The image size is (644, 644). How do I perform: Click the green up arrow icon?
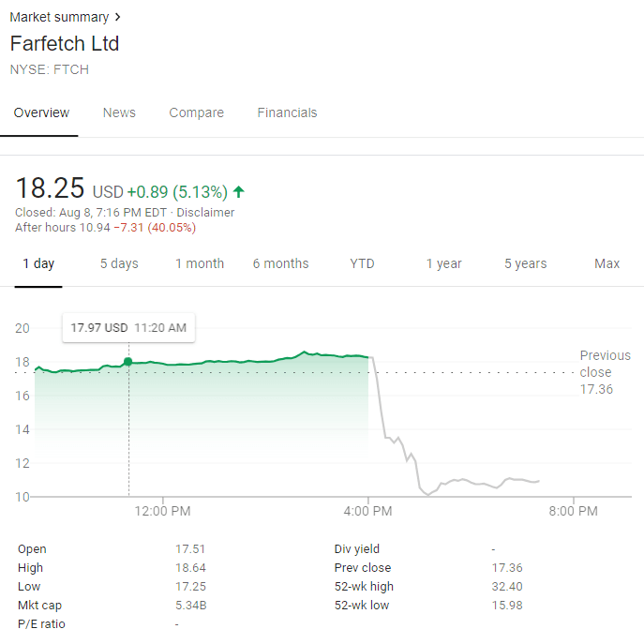point(239,192)
